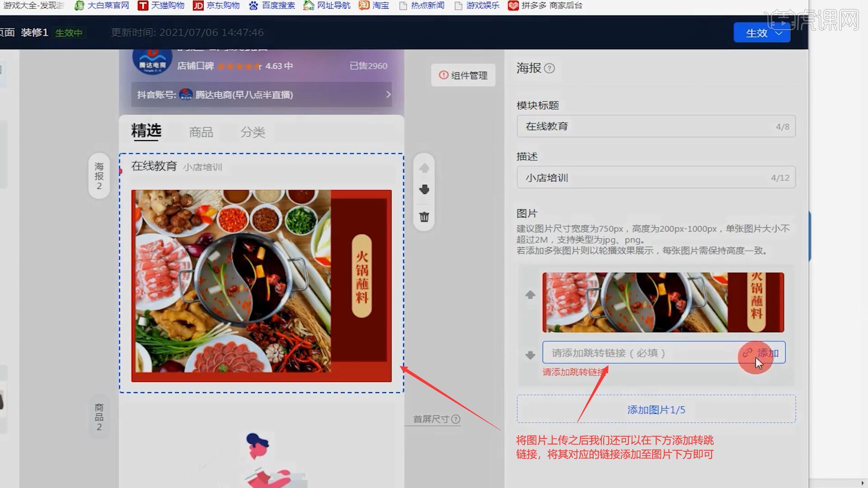Move uploaded image down in list

point(530,355)
